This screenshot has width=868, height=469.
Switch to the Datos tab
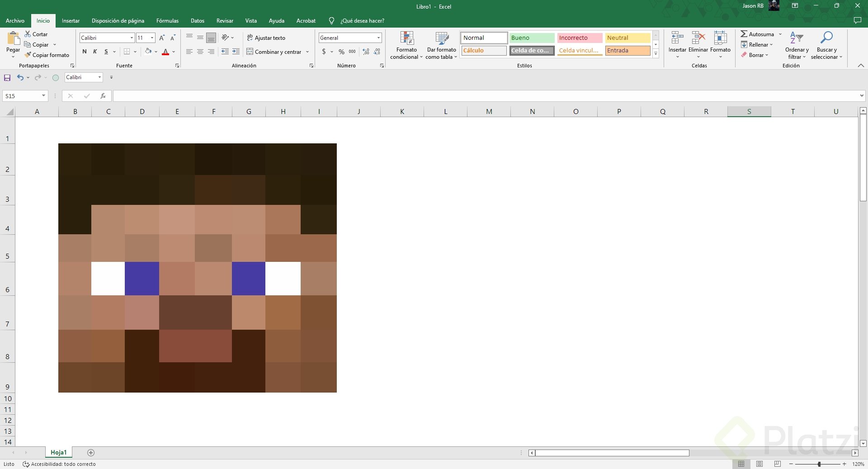(198, 21)
